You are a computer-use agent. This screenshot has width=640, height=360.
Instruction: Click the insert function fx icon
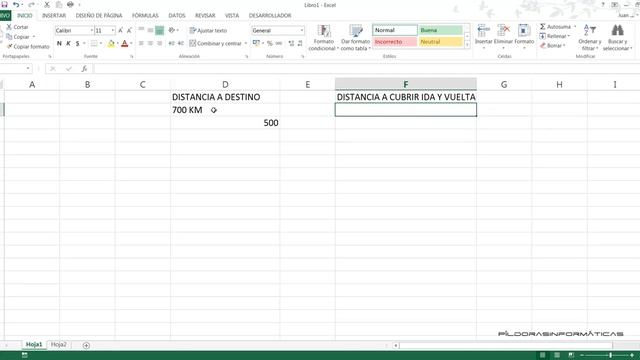pos(84,69)
